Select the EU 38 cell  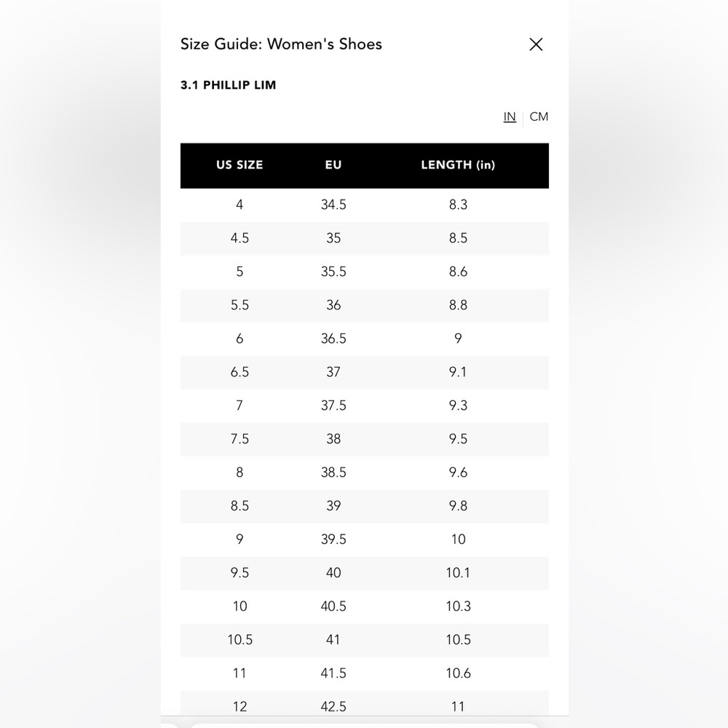333,439
